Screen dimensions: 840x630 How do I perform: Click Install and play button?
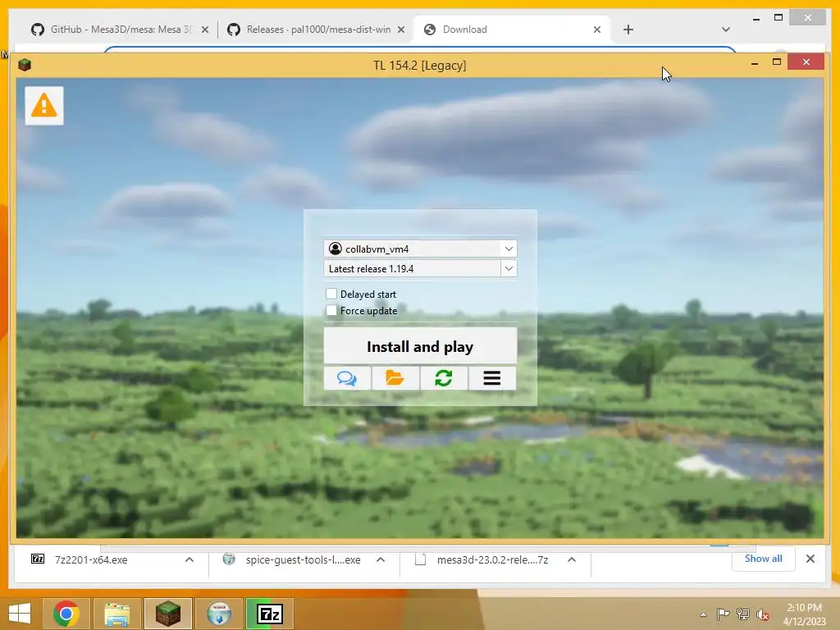[x=421, y=346]
